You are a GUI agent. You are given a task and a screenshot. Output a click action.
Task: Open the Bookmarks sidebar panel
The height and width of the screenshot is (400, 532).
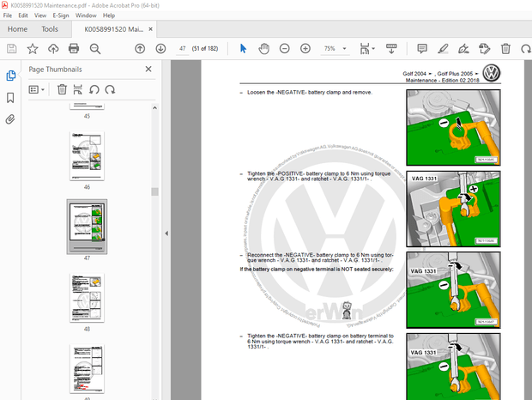click(x=10, y=98)
